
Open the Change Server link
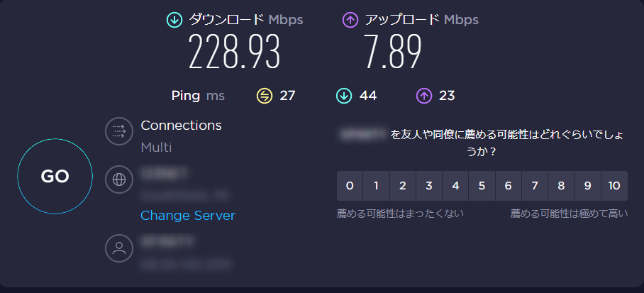(188, 215)
